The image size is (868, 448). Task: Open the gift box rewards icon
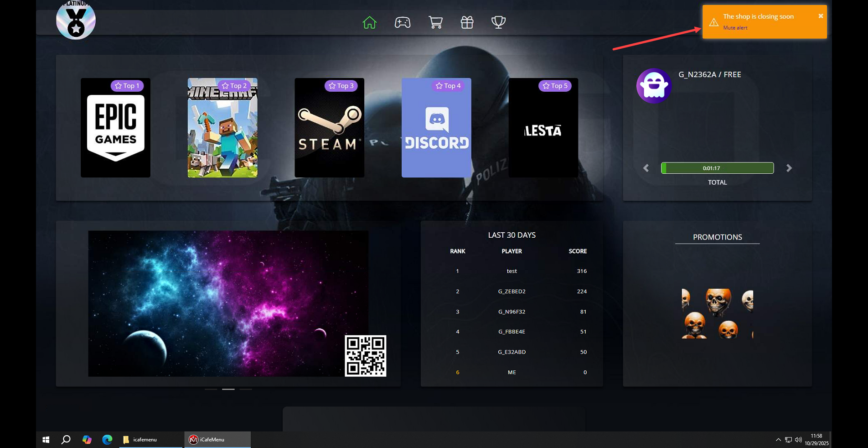tap(467, 22)
